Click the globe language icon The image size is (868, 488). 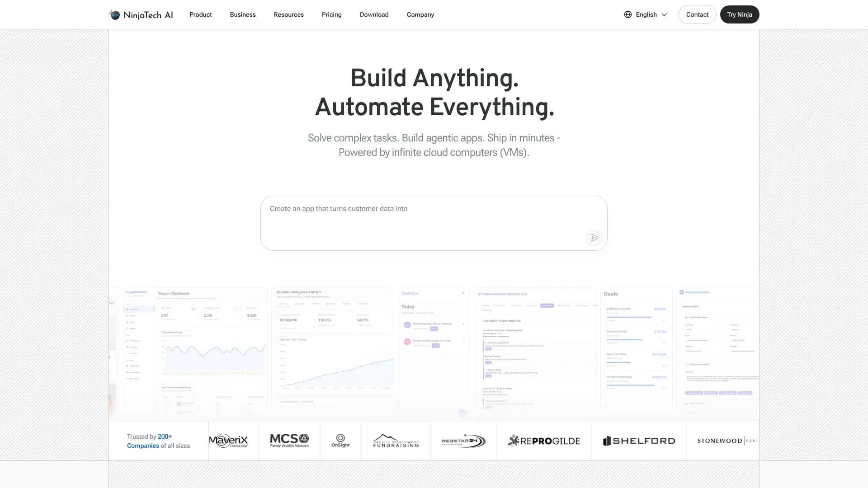628,14
